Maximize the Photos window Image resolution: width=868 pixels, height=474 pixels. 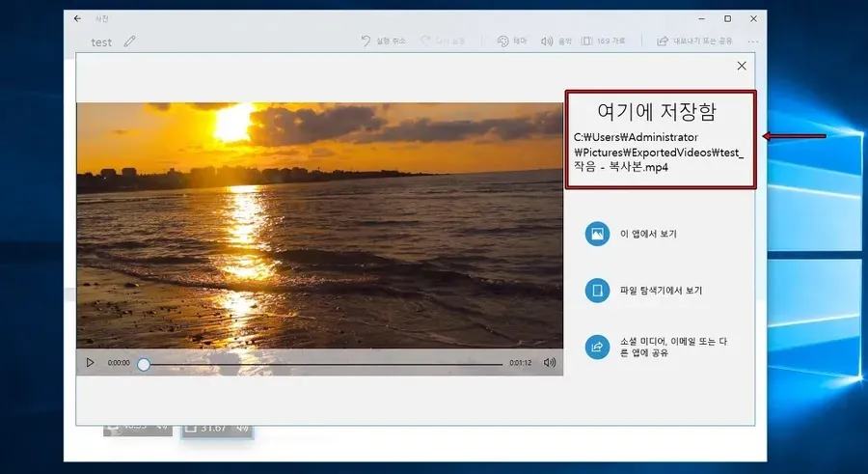[x=727, y=19]
